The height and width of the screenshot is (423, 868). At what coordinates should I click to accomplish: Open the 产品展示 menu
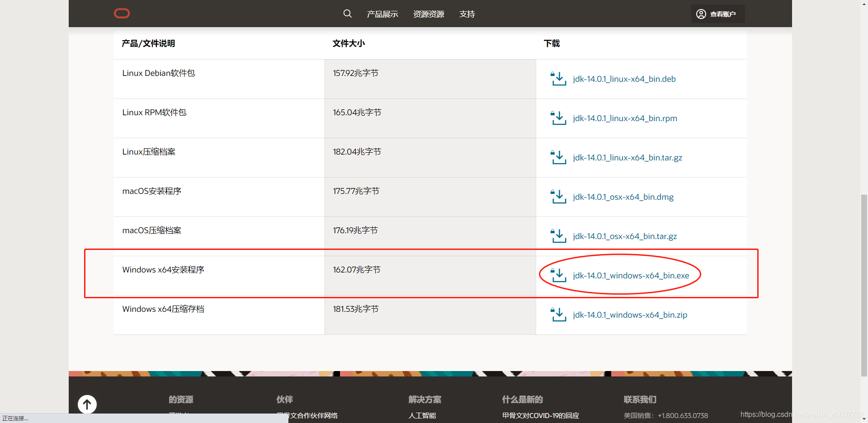[x=382, y=14]
